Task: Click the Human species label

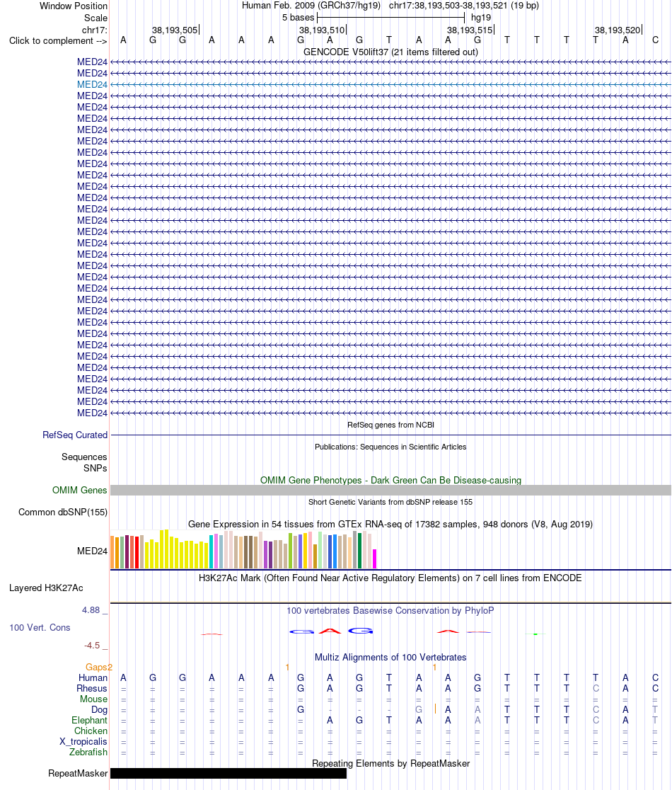Action: [93, 677]
